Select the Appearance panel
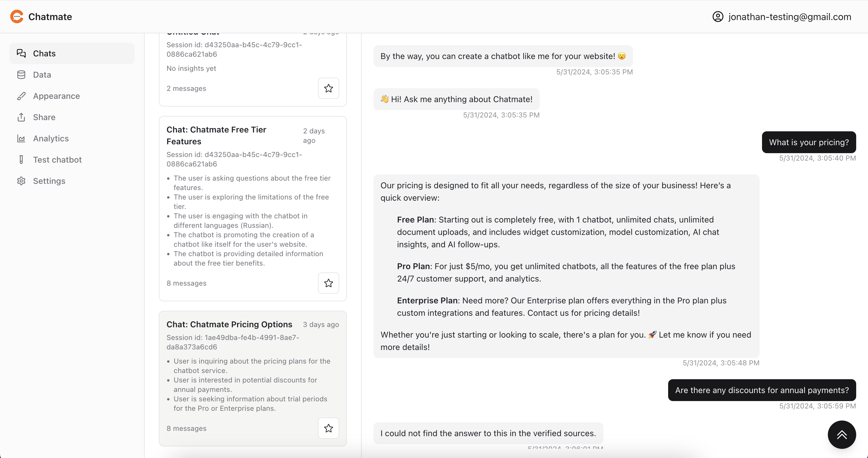This screenshot has width=868, height=458. point(56,96)
